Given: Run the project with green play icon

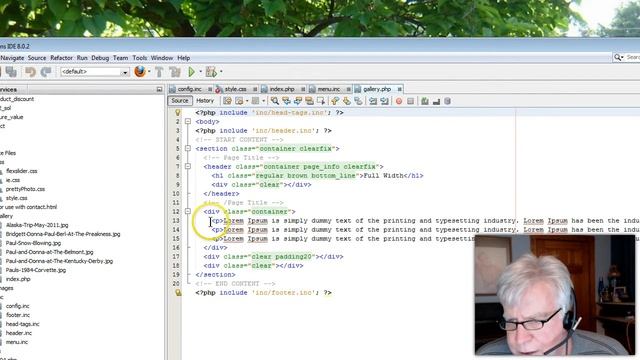Looking at the screenshot, I should 191,72.
